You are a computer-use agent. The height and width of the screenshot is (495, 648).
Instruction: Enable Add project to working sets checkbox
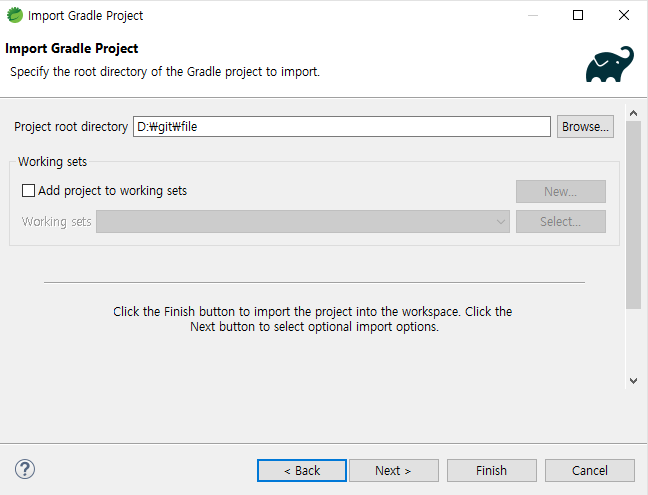click(28, 190)
